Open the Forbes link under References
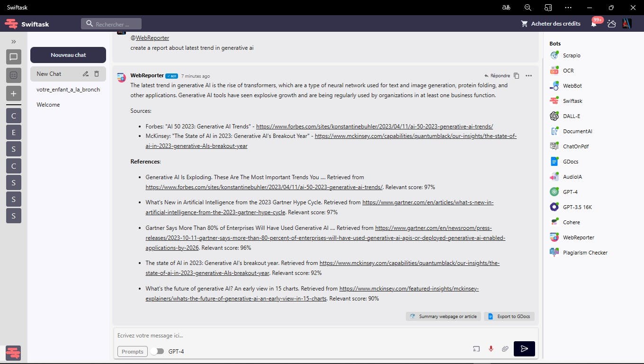The image size is (644, 364). point(264,187)
